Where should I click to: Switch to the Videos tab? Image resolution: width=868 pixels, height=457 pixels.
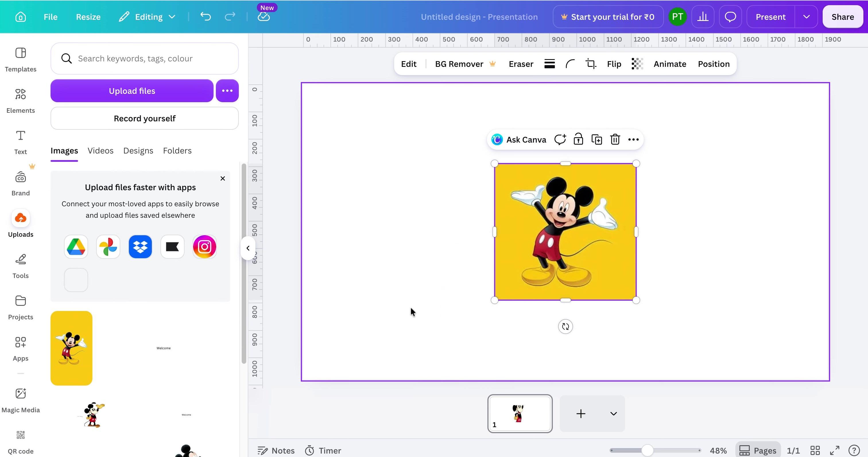[100, 151]
